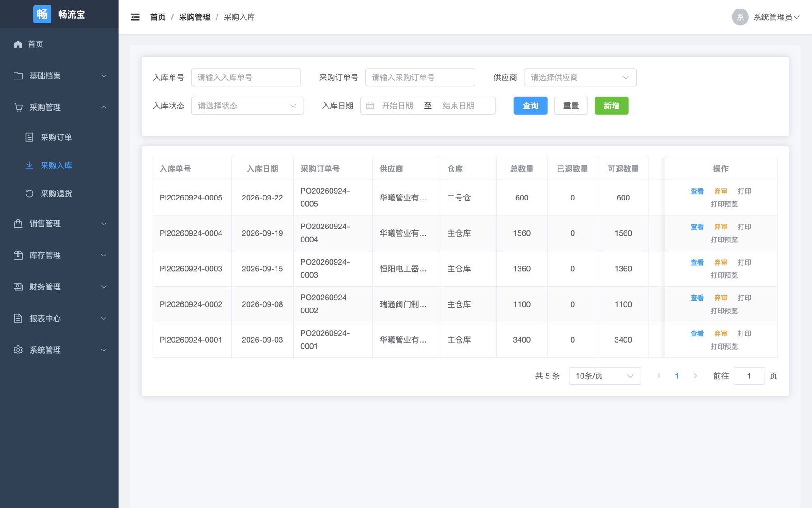Go to next page arrow
Screen dimensions: 812x508
(x=695, y=376)
